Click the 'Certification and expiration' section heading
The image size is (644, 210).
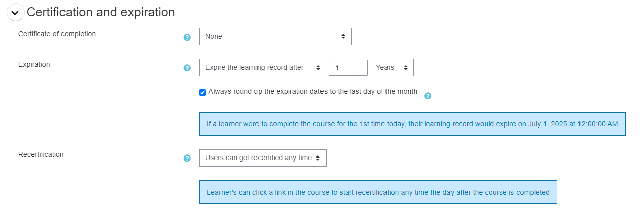[101, 12]
